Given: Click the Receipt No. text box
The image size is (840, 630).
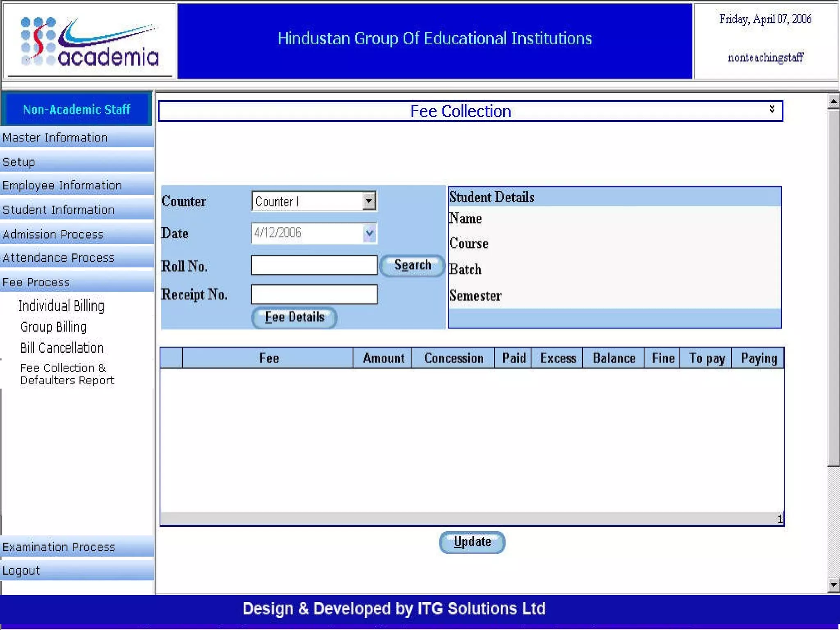Looking at the screenshot, I should pos(314,294).
